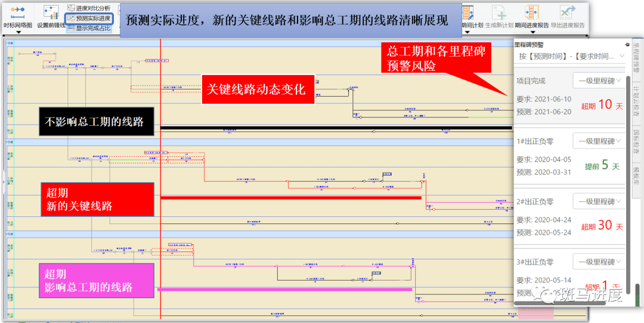Click the 预测: 2020-05-24 date text
Viewport: 644px width, 323px height.
(544, 232)
